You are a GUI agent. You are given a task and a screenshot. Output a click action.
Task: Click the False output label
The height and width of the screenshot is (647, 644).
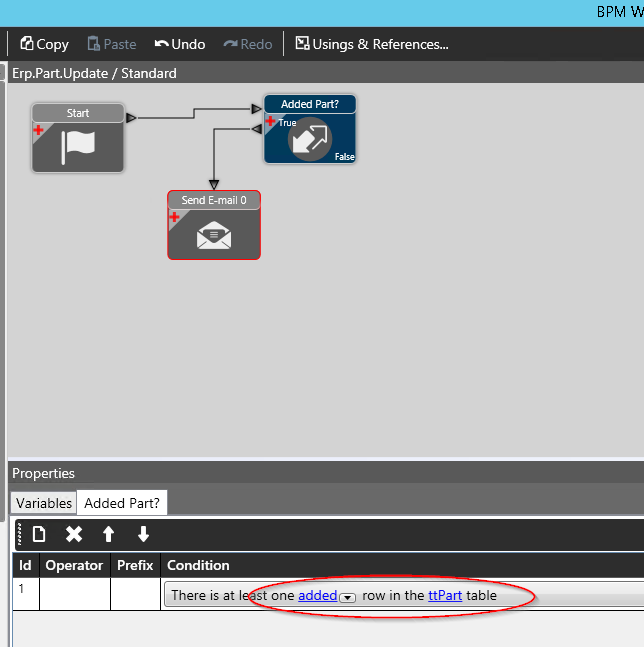coord(344,157)
